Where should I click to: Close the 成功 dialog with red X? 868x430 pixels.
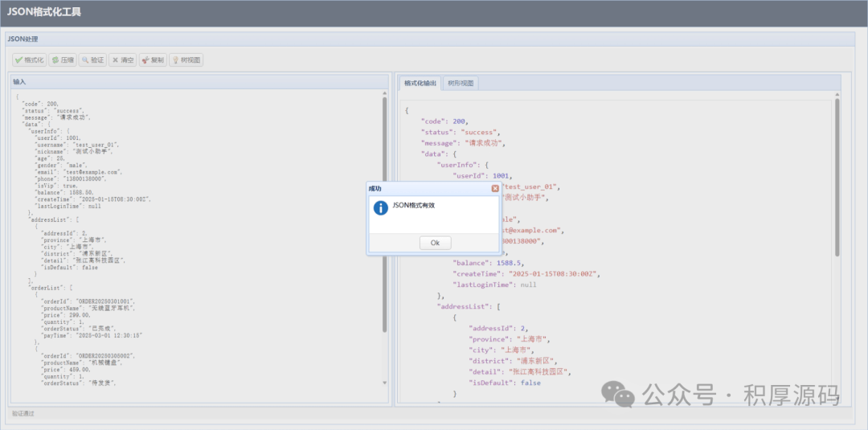click(495, 188)
